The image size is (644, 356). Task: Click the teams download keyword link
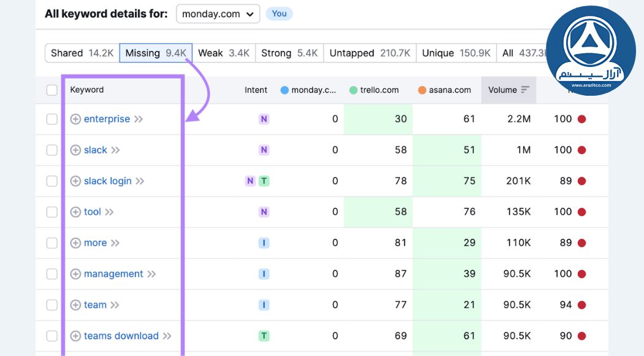click(121, 336)
